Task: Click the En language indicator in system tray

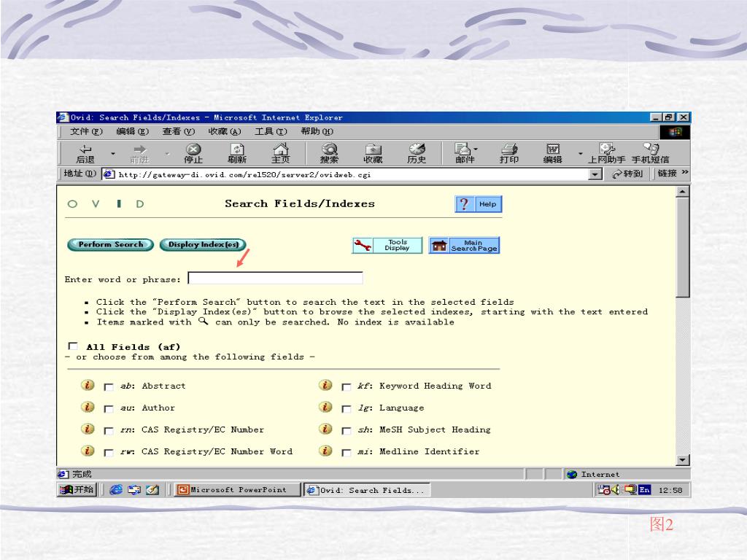Action: point(645,489)
